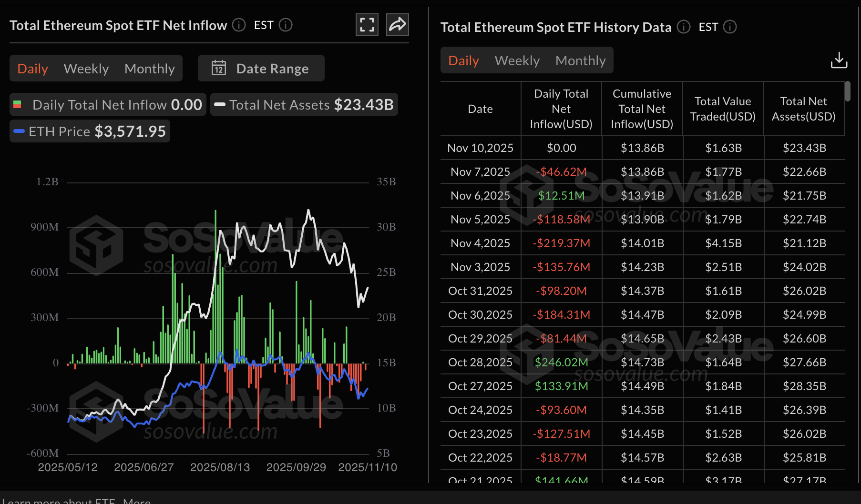Switch to Weekly view on the chart
The image size is (861, 504).
pyautogui.click(x=86, y=68)
